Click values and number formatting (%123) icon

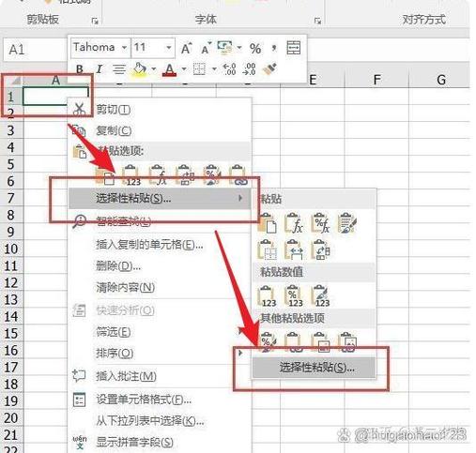click(x=294, y=295)
